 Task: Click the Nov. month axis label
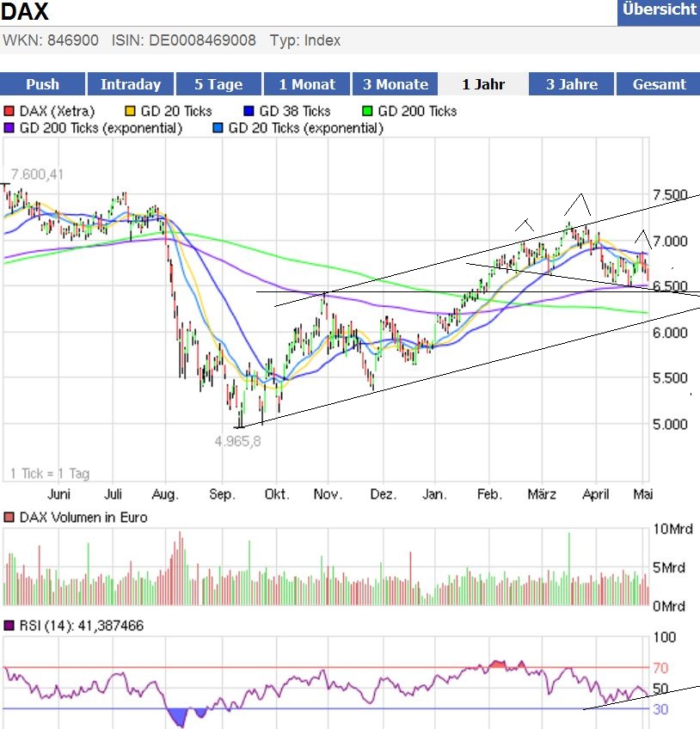(x=328, y=494)
